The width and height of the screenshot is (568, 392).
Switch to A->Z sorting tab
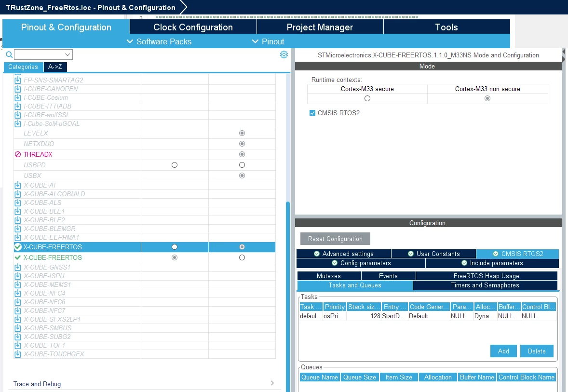pyautogui.click(x=55, y=67)
